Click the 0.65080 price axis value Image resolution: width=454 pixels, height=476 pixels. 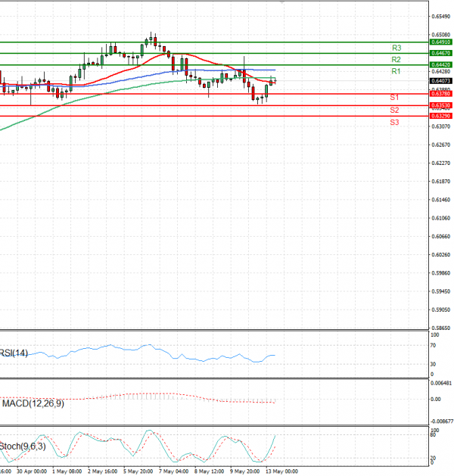pos(441,35)
